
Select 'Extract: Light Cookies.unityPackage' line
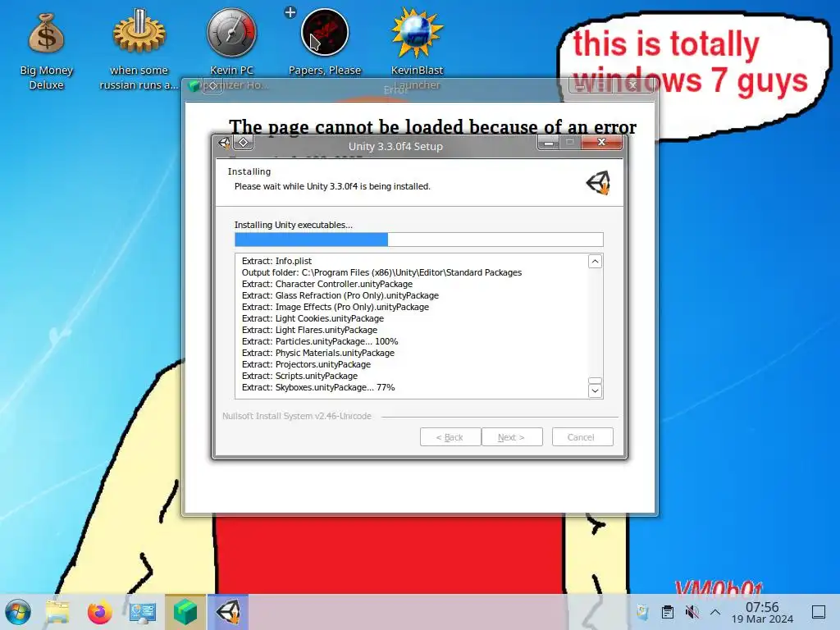313,318
